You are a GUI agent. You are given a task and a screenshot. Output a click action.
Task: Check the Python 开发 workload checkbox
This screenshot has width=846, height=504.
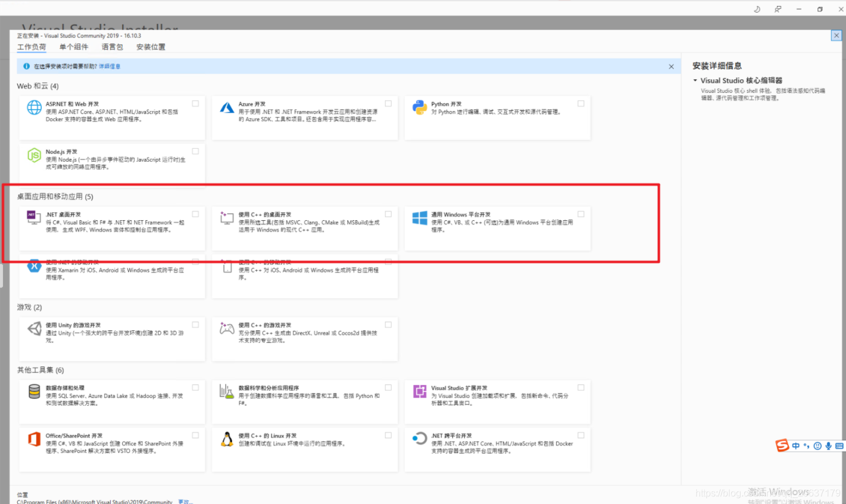coord(581,104)
